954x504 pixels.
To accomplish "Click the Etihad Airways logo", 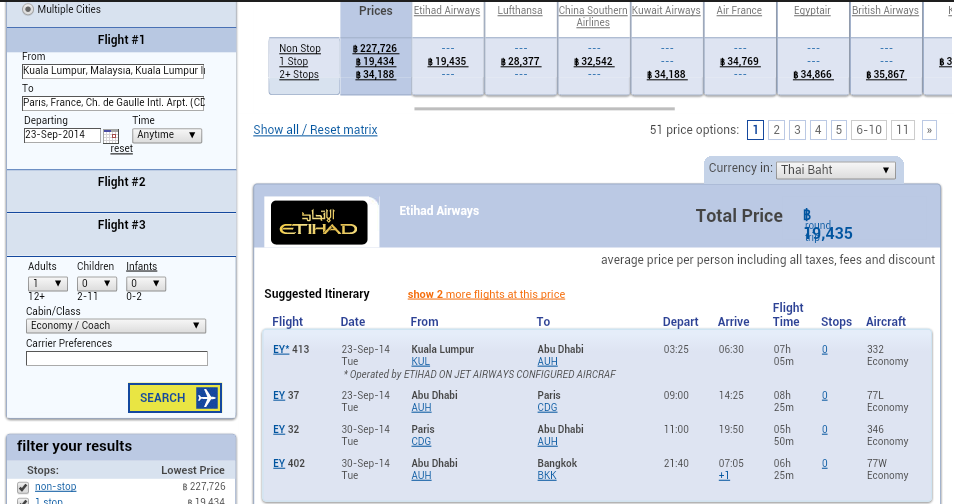I will (x=319, y=222).
